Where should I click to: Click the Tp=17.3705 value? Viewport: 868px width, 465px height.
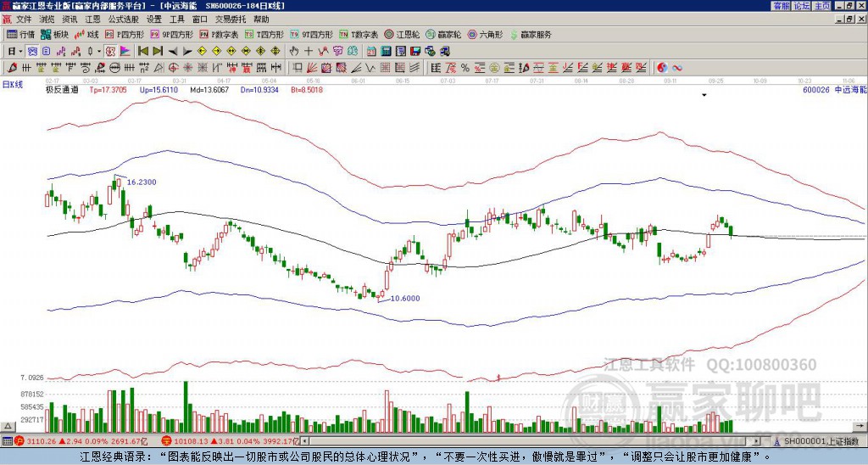[108, 89]
